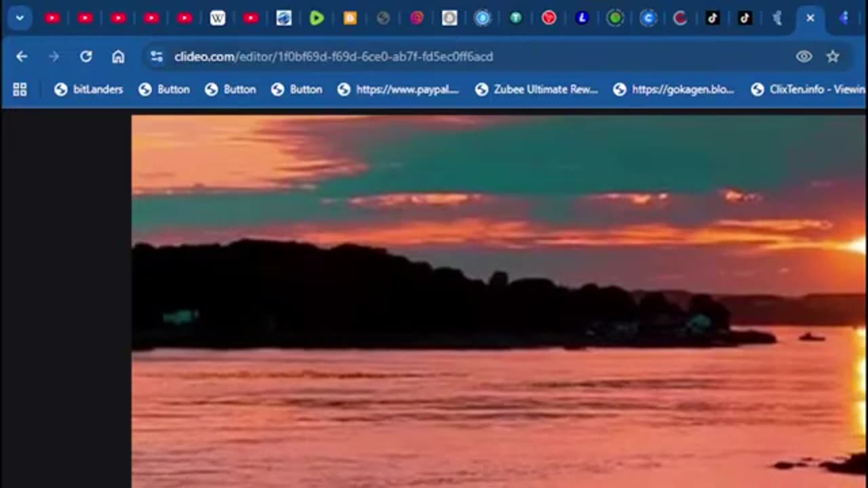Open the tab search chevron dropdown

tap(20, 18)
